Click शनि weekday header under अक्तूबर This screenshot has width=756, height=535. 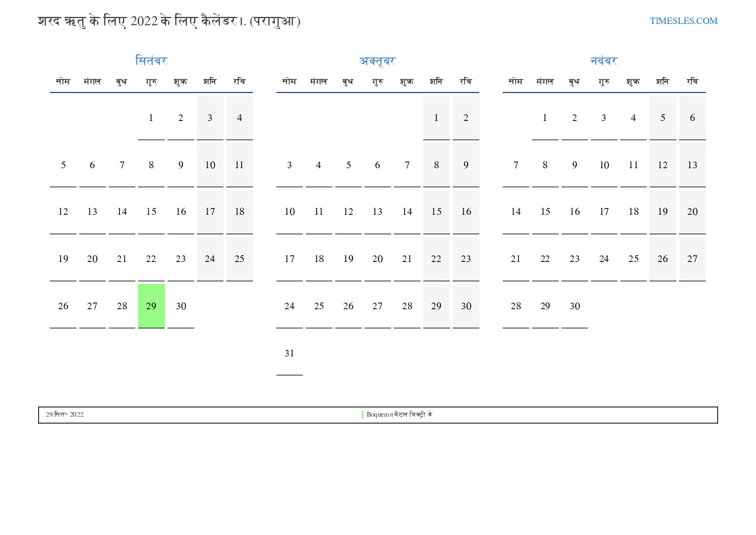click(x=436, y=82)
